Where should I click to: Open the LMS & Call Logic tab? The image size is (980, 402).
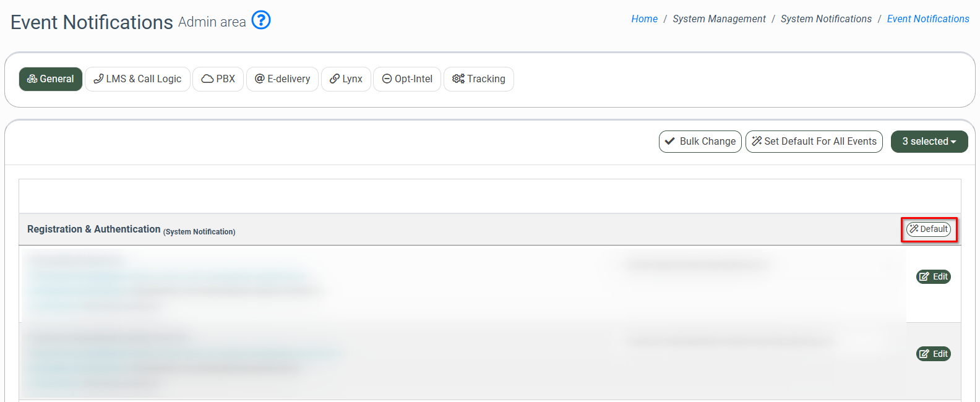click(137, 79)
